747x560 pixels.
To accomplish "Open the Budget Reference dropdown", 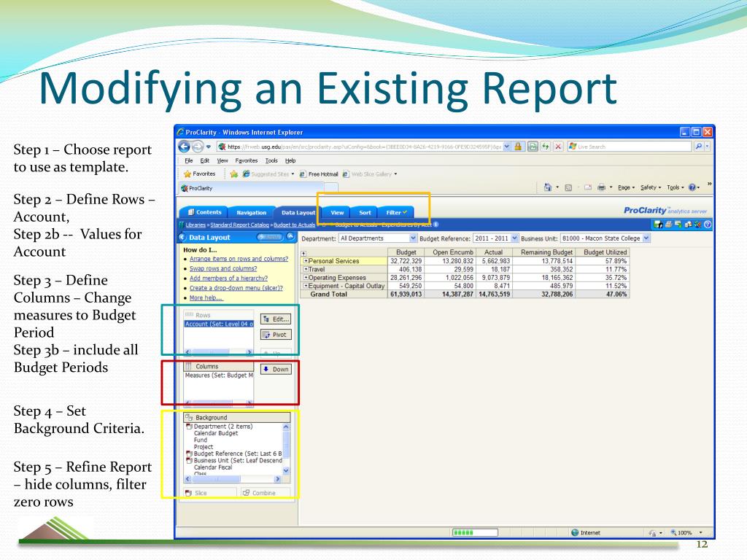I will [x=514, y=238].
